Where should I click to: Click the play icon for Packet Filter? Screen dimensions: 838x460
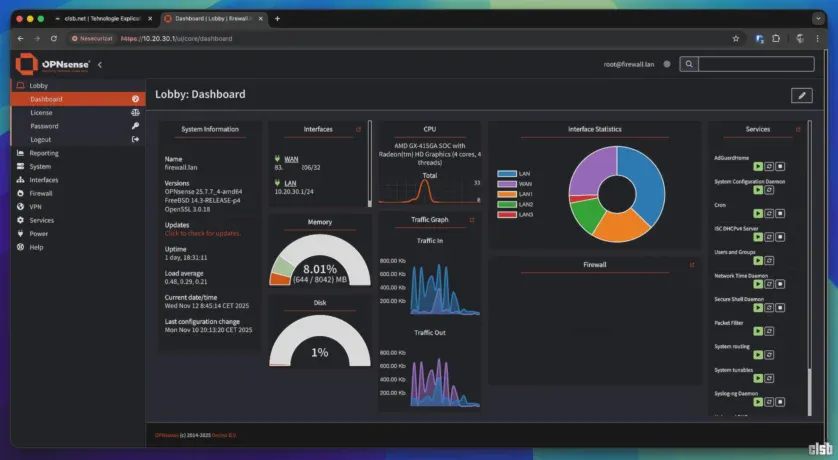pyautogui.click(x=758, y=331)
